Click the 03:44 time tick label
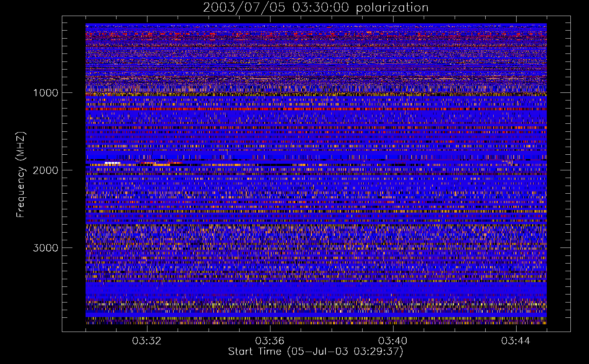The image size is (589, 364). [516, 341]
